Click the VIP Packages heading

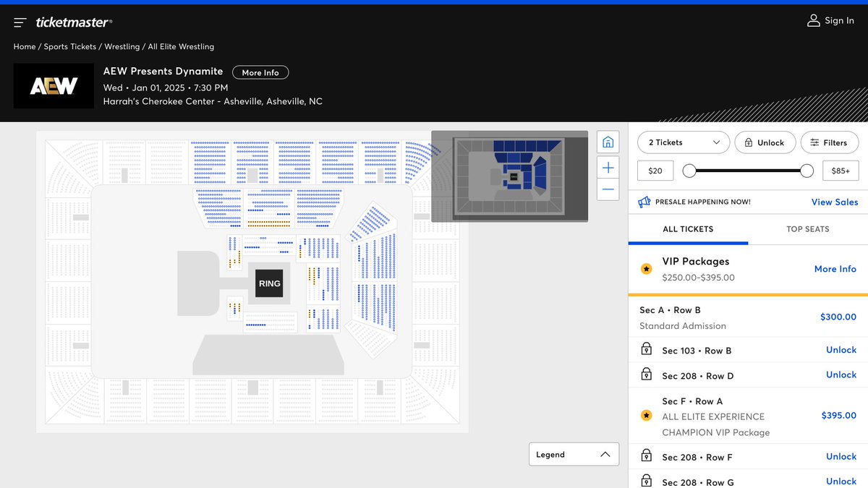[696, 261]
